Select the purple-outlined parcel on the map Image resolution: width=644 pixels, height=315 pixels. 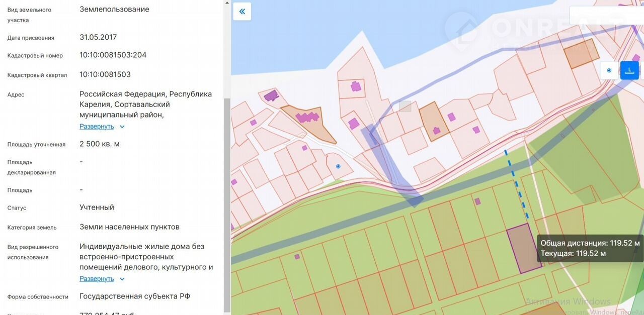523,249
